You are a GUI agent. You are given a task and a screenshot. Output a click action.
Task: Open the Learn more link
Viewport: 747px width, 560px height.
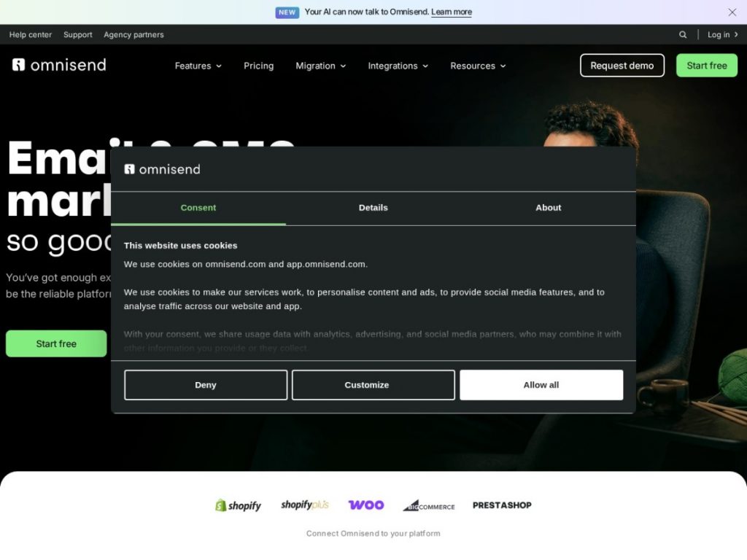pyautogui.click(x=451, y=12)
